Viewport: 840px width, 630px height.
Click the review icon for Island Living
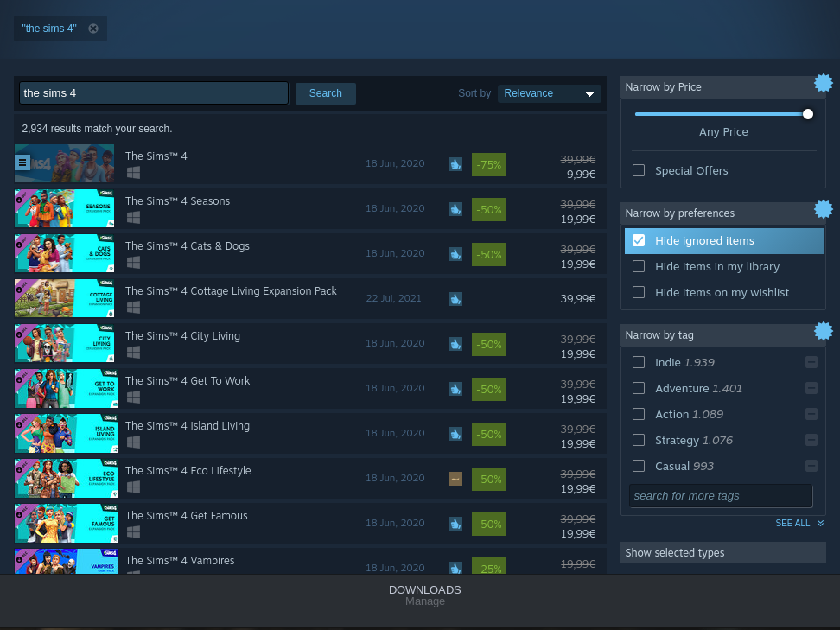(455, 434)
